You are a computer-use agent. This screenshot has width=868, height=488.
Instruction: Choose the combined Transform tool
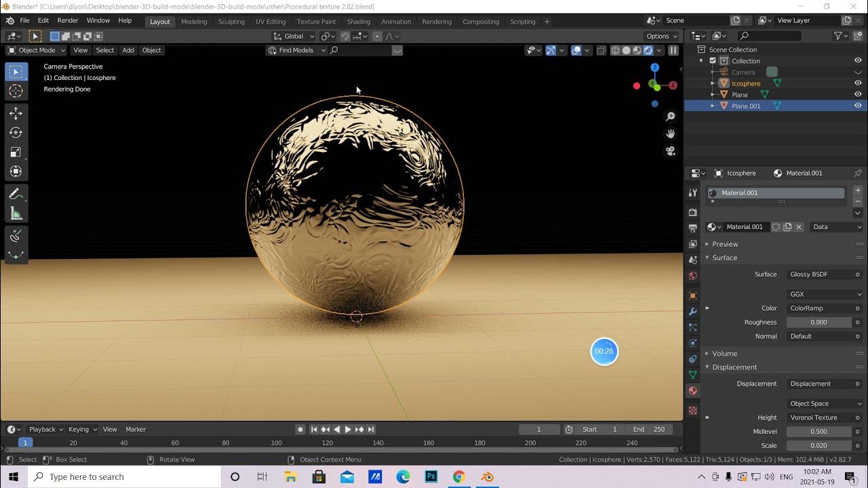tap(16, 171)
